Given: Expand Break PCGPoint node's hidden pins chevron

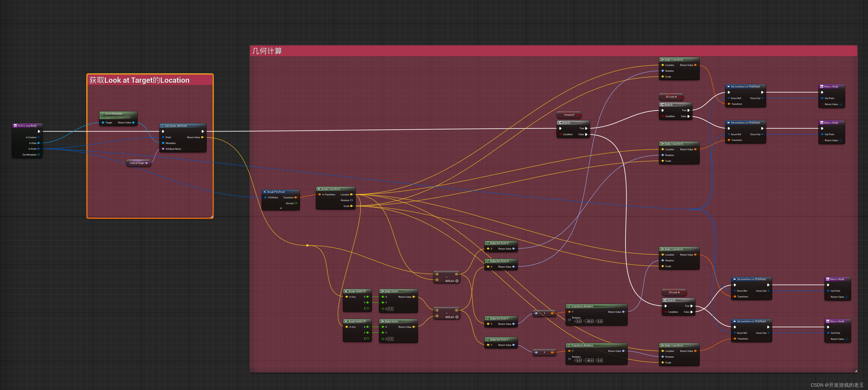Looking at the screenshot, I should [281, 208].
